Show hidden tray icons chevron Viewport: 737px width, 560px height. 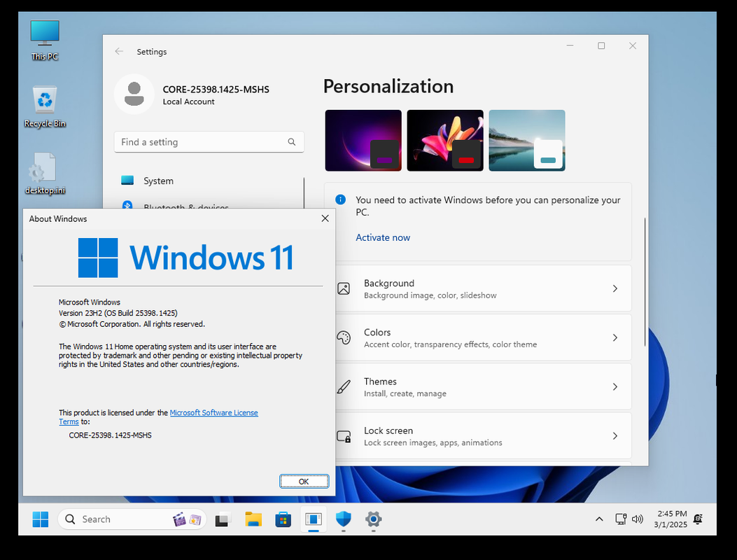(599, 519)
